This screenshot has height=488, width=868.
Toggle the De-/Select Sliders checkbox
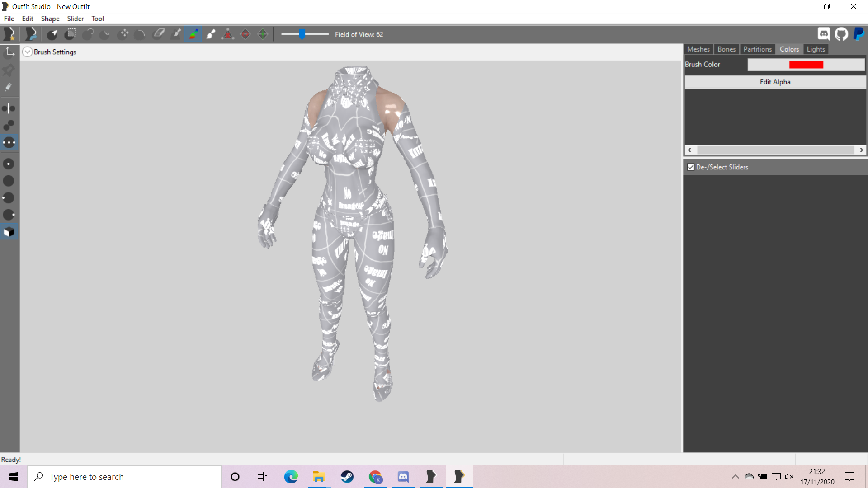tap(691, 167)
